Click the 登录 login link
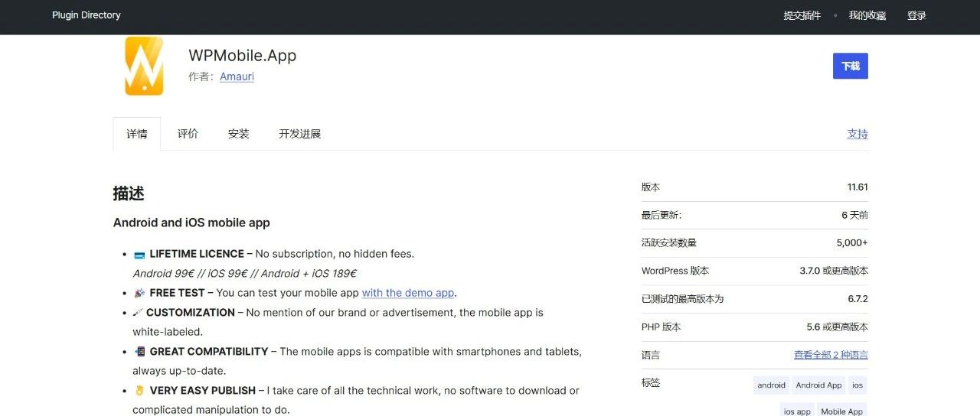This screenshot has width=980, height=416. pos(916,15)
